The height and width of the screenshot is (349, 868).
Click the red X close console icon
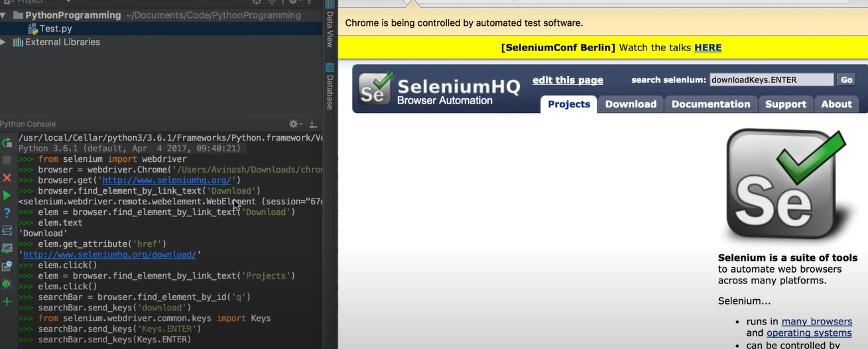click(7, 178)
